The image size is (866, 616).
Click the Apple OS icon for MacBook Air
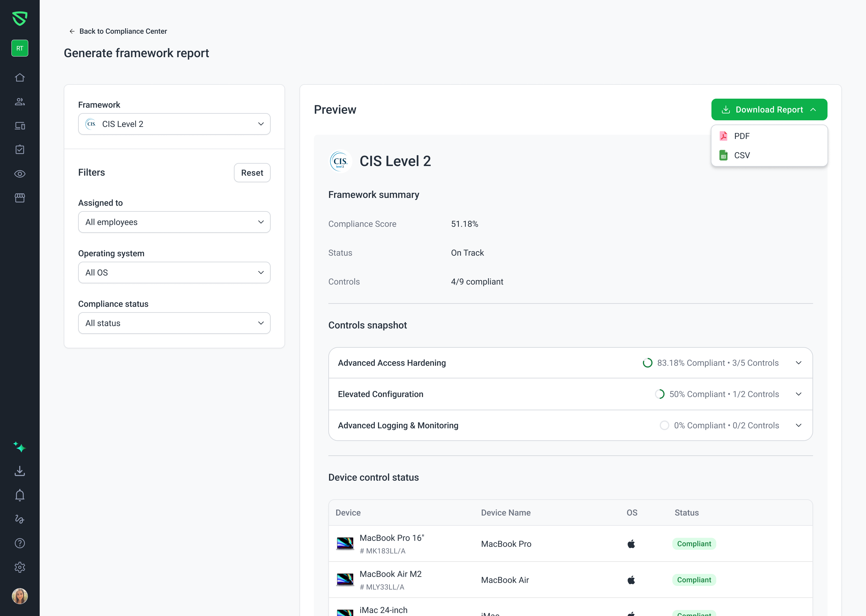click(x=631, y=580)
